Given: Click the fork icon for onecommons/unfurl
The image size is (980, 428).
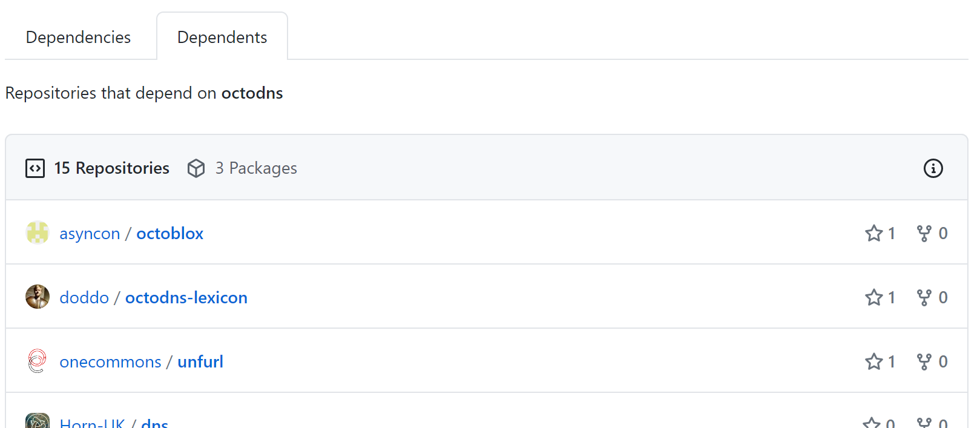Looking at the screenshot, I should tap(924, 361).
